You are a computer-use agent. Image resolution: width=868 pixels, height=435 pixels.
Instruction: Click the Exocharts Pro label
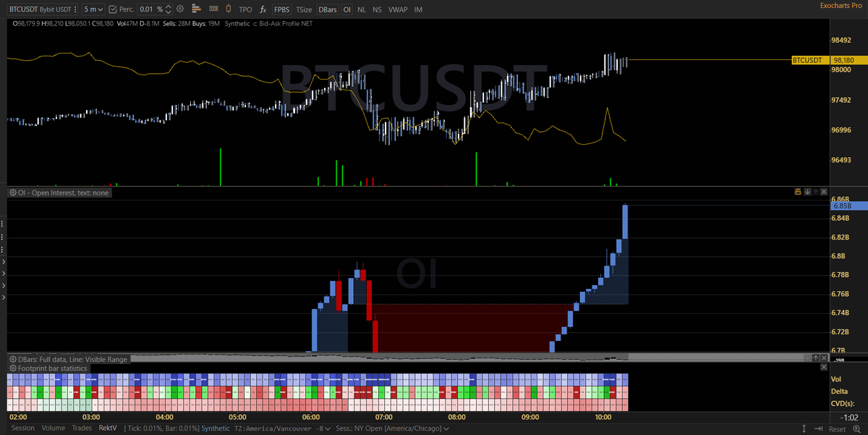(x=841, y=5)
